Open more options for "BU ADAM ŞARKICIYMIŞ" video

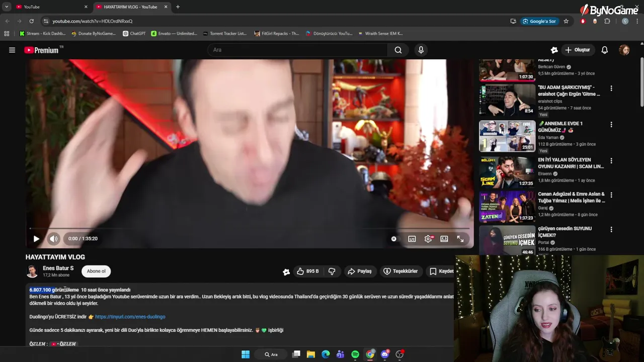tap(611, 88)
